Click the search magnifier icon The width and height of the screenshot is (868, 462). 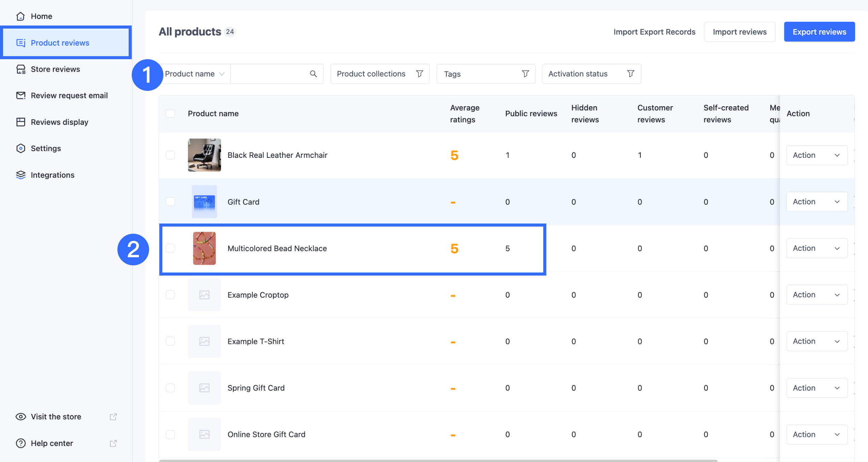coord(313,74)
